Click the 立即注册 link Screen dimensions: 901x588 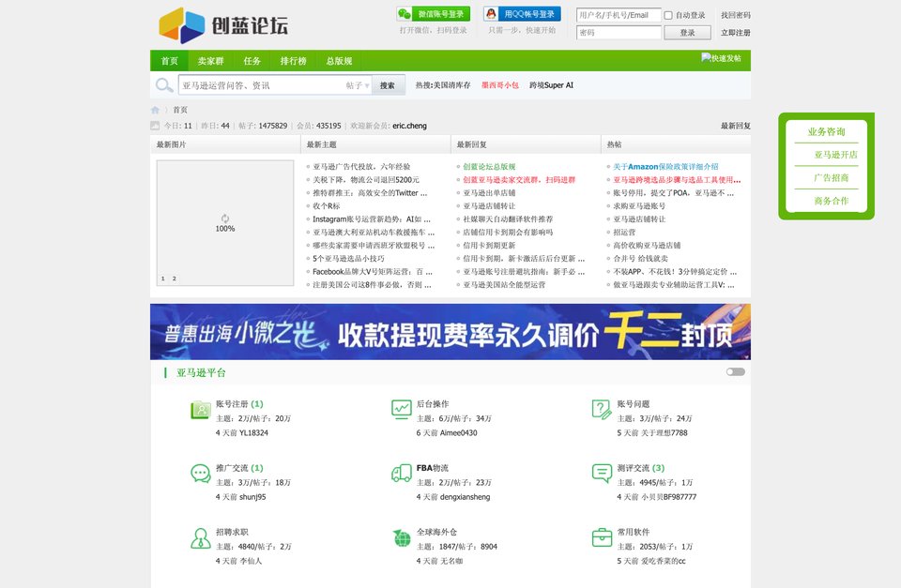point(735,33)
